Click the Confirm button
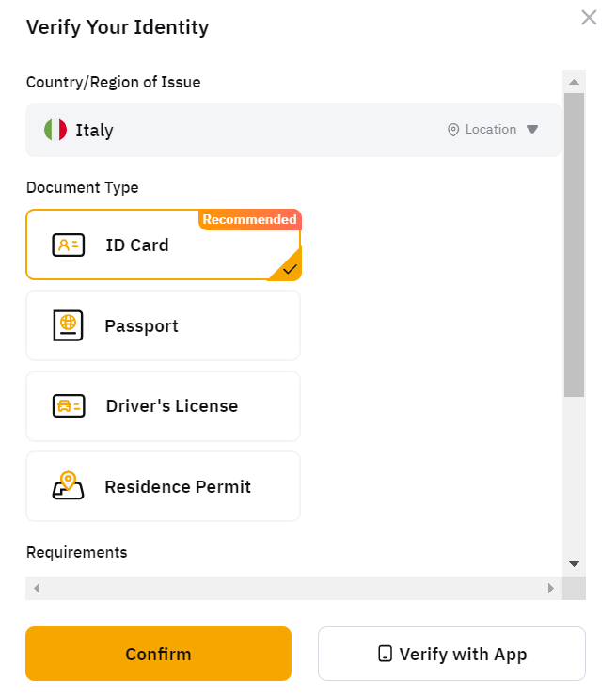The width and height of the screenshot is (616, 695). coord(158,654)
